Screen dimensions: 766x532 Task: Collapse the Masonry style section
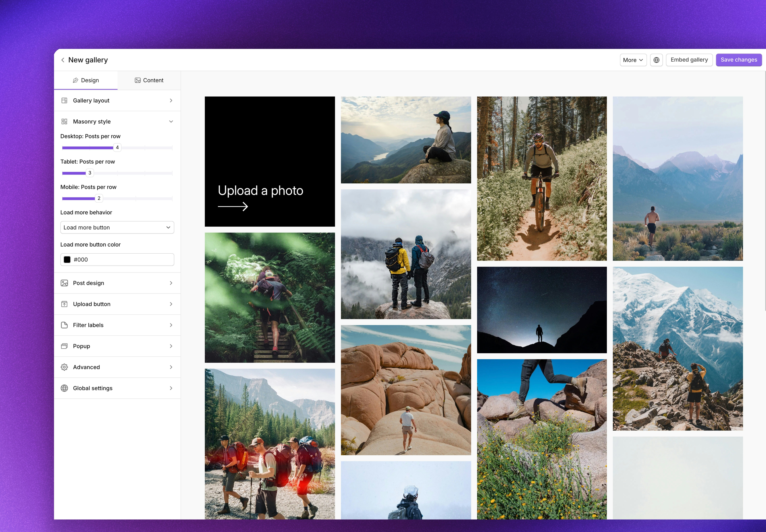click(171, 121)
